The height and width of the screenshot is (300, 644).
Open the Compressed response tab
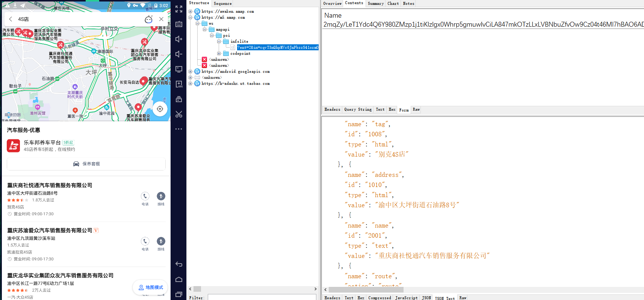pyautogui.click(x=379, y=298)
